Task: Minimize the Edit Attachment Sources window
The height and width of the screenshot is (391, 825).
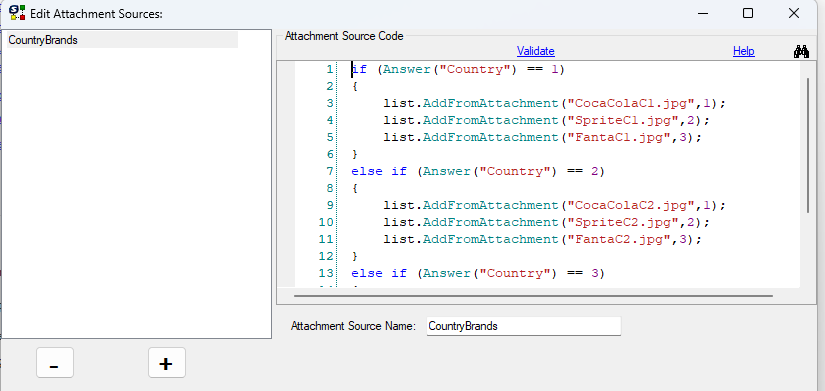Action: (x=701, y=13)
